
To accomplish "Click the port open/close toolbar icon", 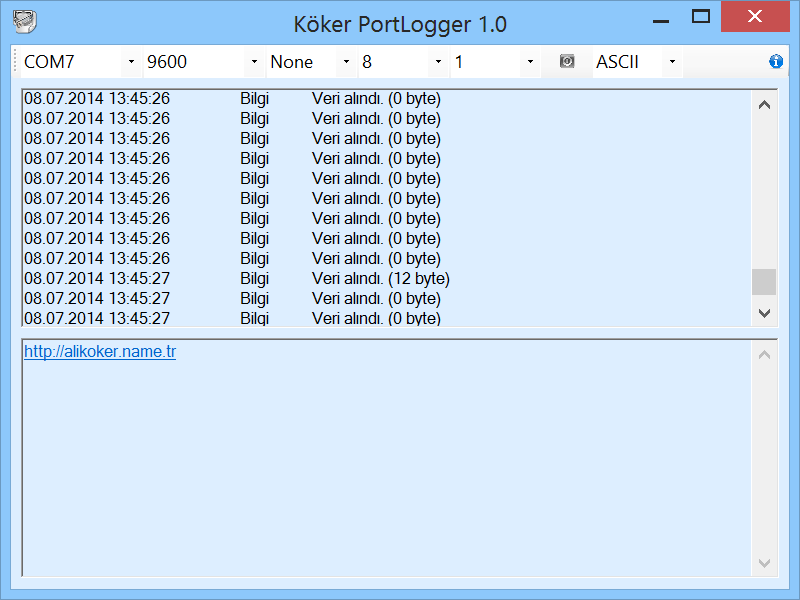I will click(566, 61).
